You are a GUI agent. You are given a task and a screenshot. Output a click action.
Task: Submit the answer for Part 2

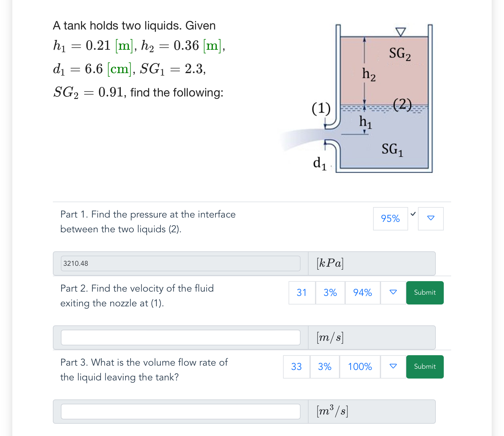point(425,293)
